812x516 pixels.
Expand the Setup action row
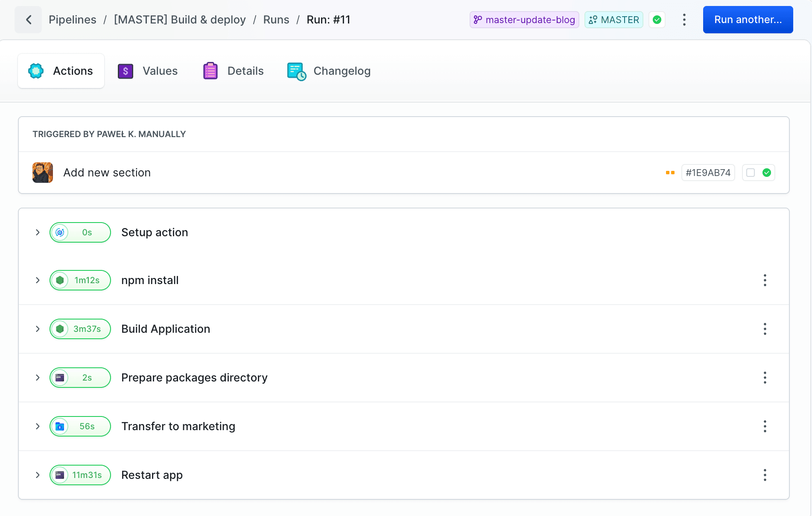click(x=38, y=232)
